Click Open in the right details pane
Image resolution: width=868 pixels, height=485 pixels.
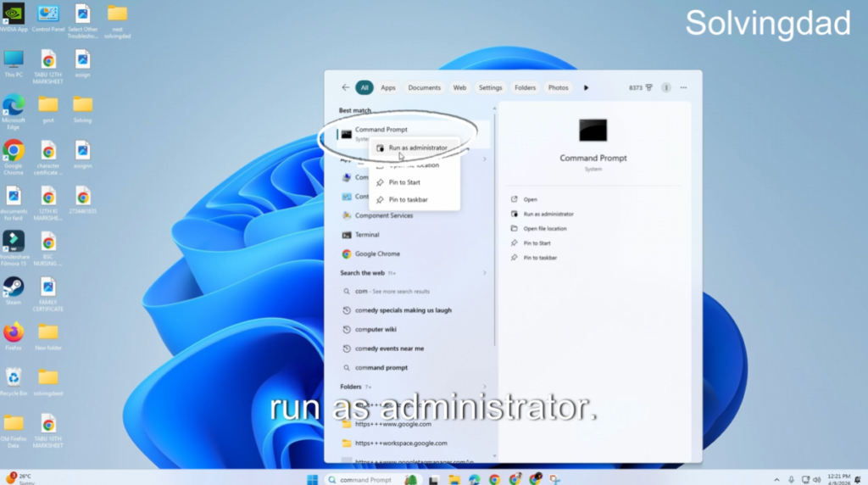pyautogui.click(x=530, y=200)
